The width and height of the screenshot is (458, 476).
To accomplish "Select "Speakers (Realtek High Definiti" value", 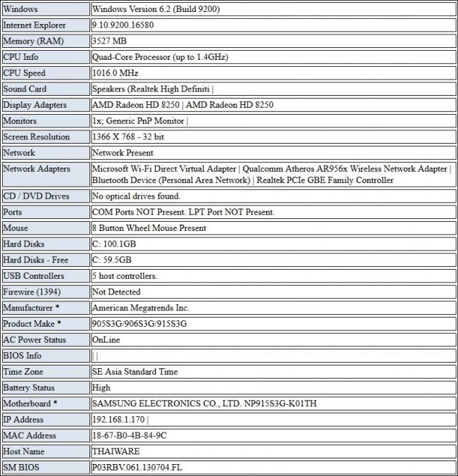I will click(151, 89).
